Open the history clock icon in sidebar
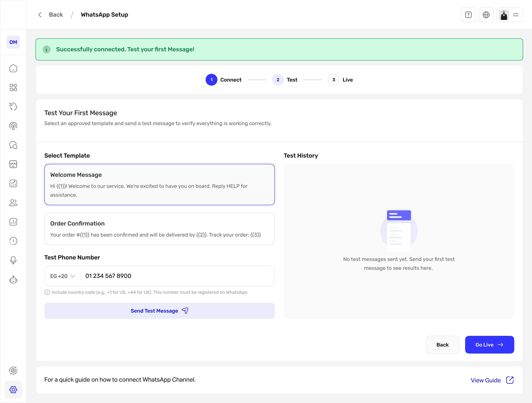Viewport: 532px width, 403px height. point(13,241)
